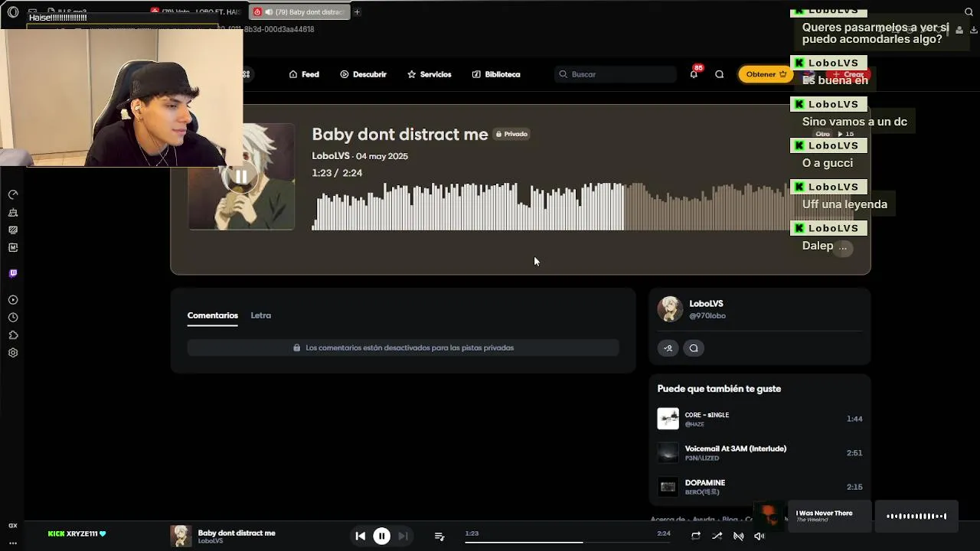Click the Buscar search field
Image resolution: width=980 pixels, height=551 pixels.
[616, 74]
